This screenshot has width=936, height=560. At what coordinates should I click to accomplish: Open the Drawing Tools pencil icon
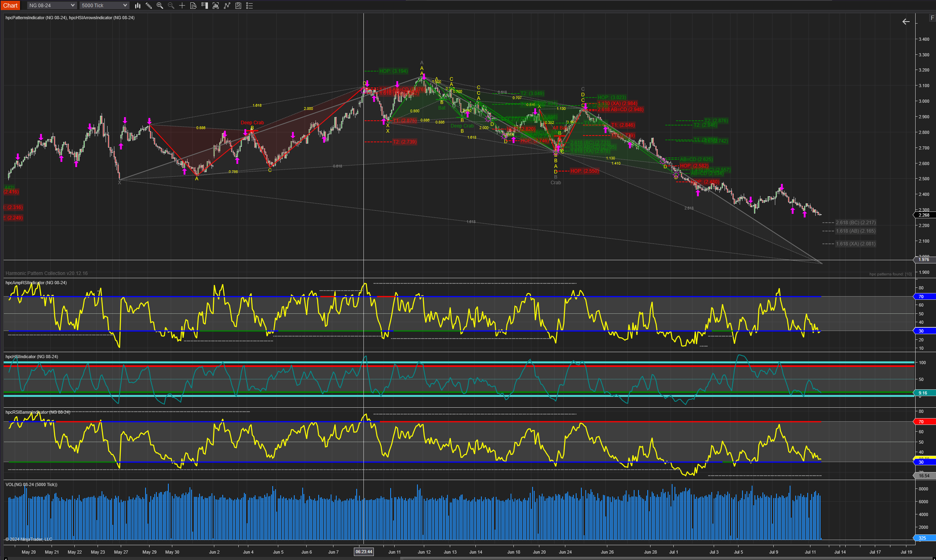point(149,6)
